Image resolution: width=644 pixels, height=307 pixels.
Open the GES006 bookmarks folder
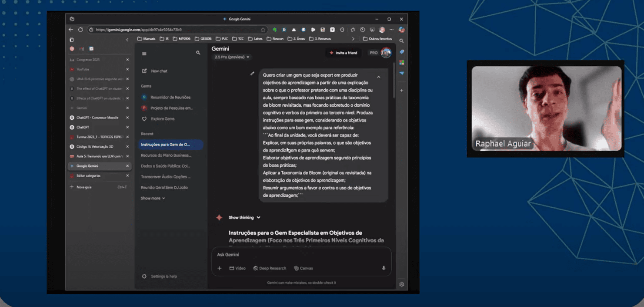pyautogui.click(x=203, y=39)
